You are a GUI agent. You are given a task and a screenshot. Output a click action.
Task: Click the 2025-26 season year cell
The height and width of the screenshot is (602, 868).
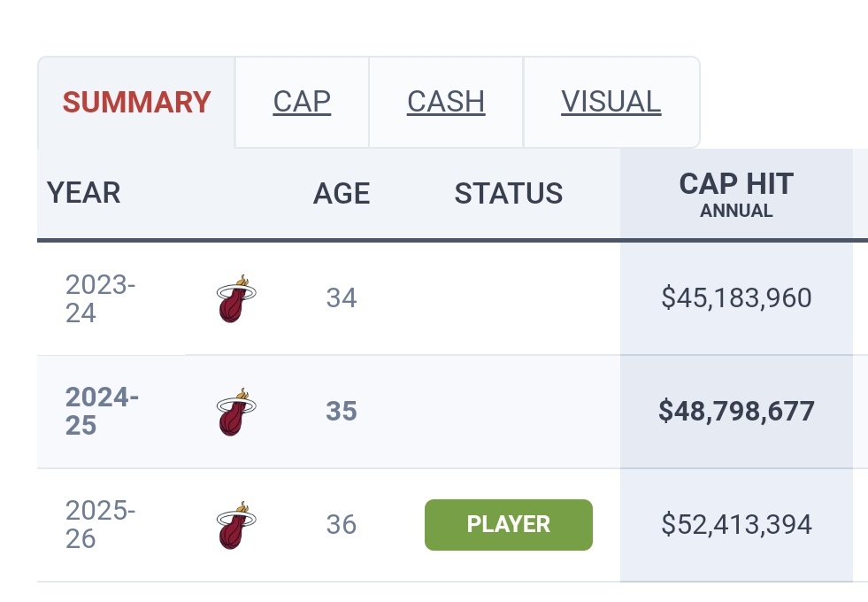pyautogui.click(x=100, y=525)
